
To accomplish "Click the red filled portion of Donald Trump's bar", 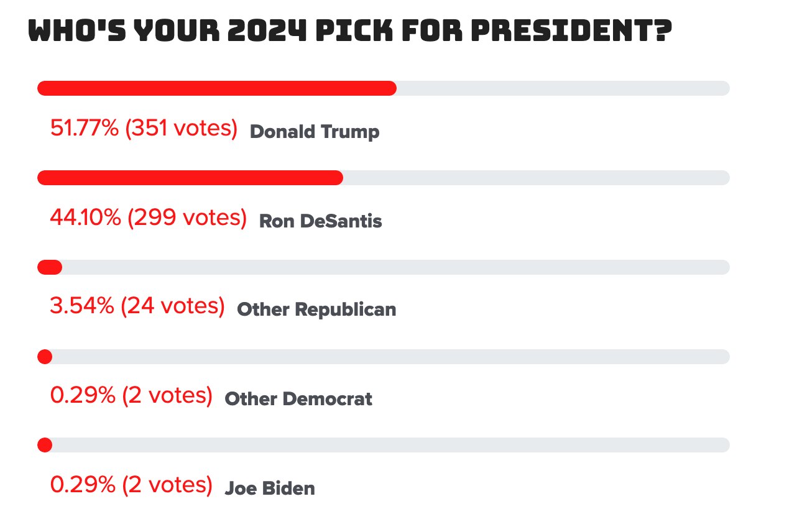I will point(216,88).
